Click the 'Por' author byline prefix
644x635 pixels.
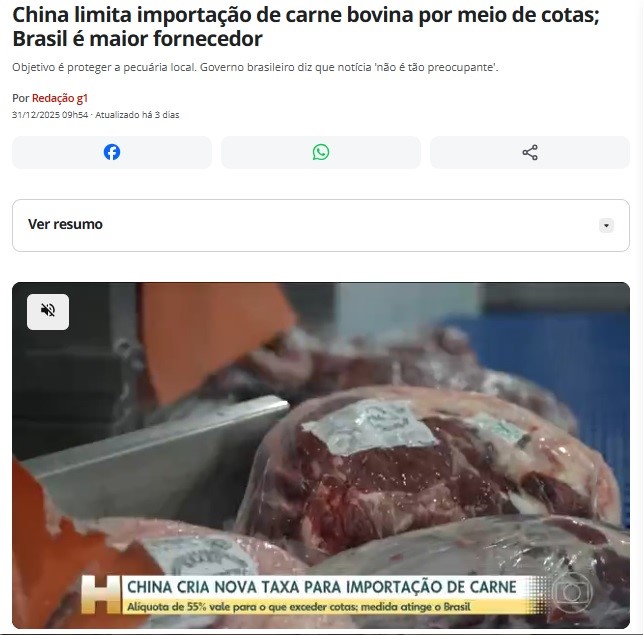pos(21,98)
